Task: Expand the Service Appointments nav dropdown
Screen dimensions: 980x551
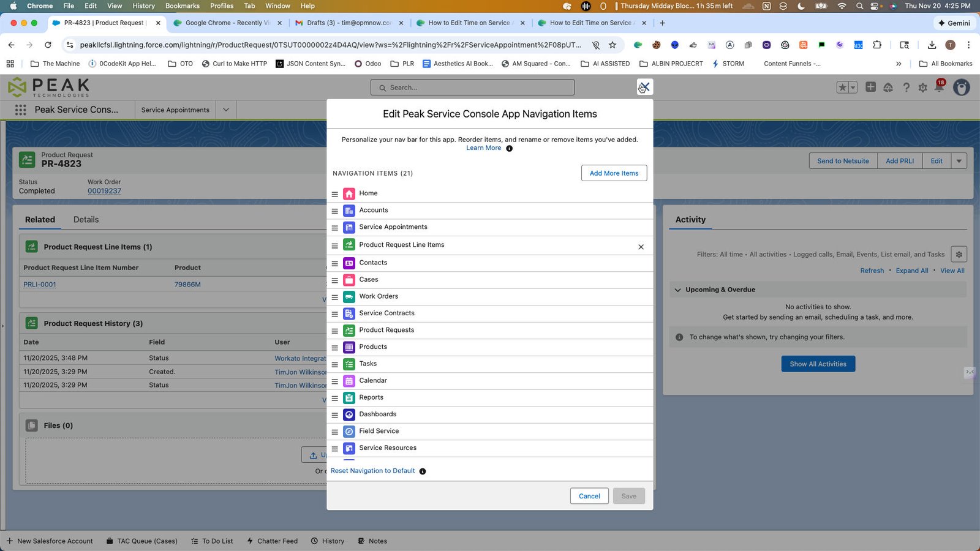Action: pos(226,110)
